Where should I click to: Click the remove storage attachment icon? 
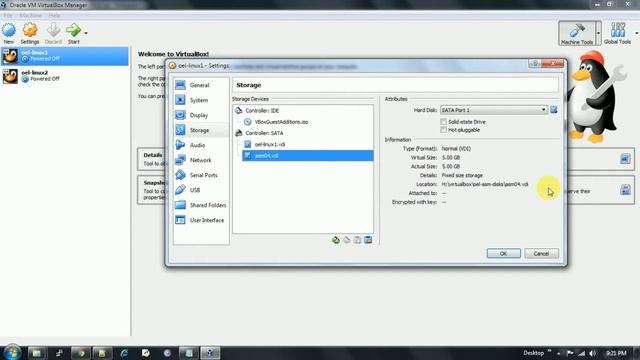[x=347, y=240]
